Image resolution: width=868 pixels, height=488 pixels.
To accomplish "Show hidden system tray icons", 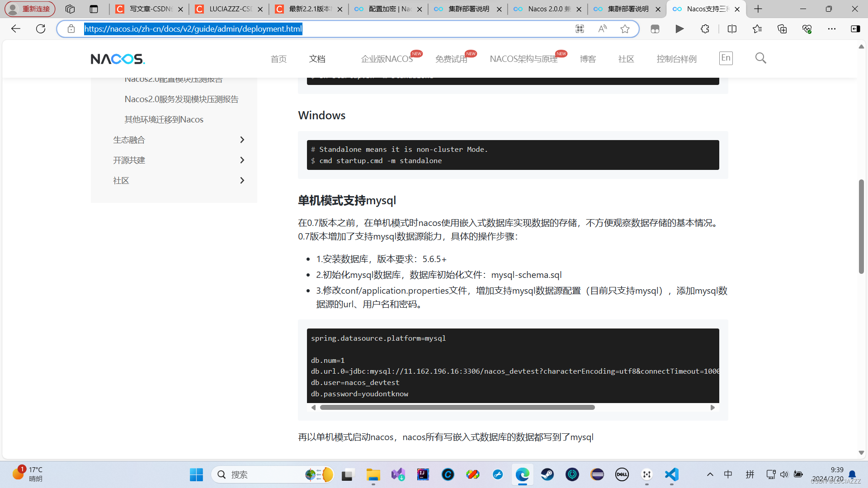I will (710, 474).
